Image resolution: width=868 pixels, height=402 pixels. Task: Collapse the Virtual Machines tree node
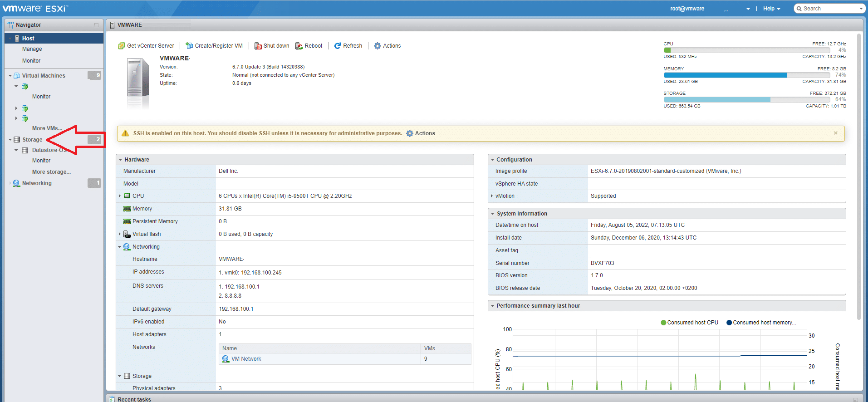pos(10,76)
